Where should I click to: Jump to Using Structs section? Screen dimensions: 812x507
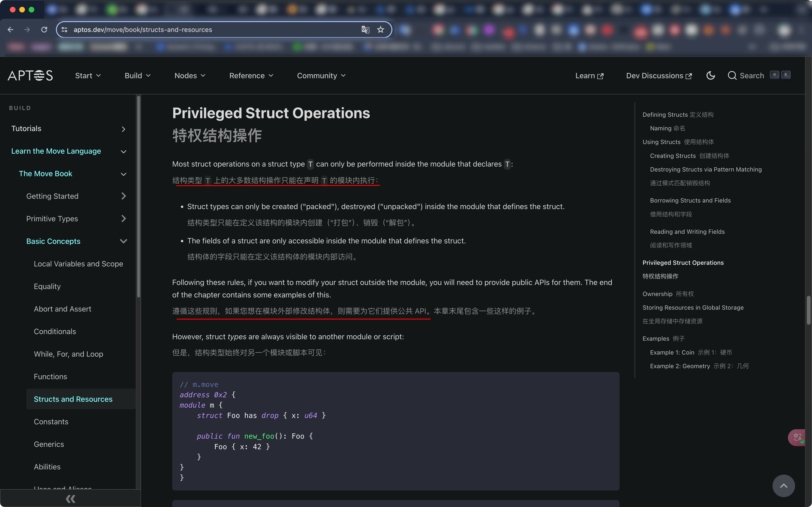coord(678,142)
